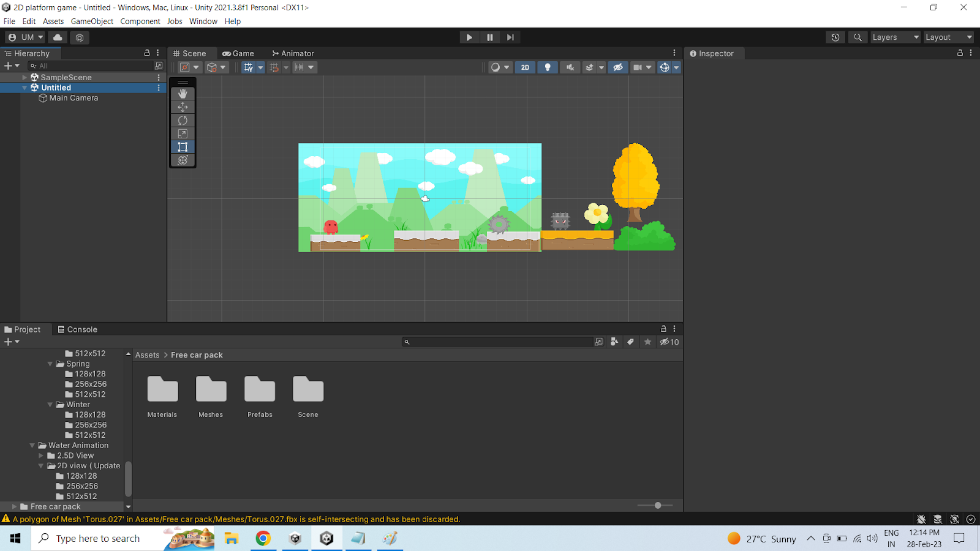Image resolution: width=980 pixels, height=551 pixels.
Task: Open the GameObject menu
Action: click(x=92, y=21)
